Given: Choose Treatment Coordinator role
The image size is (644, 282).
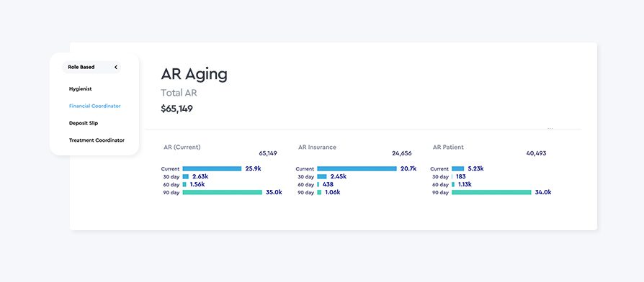Looking at the screenshot, I should 97,140.
